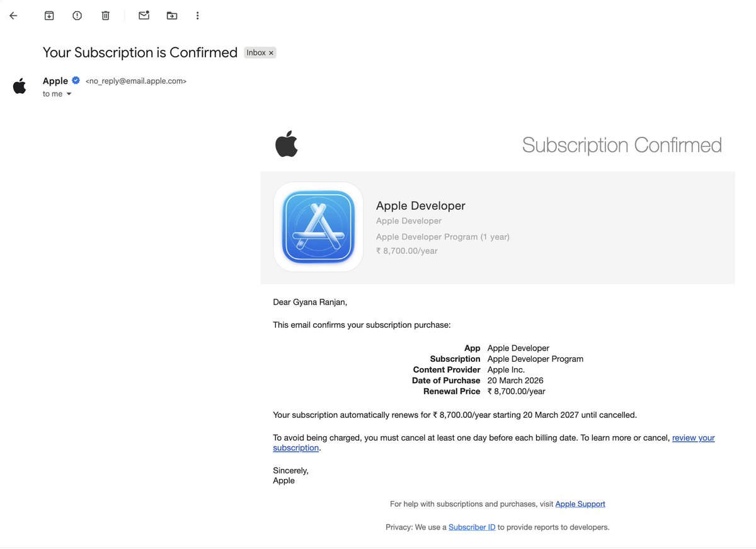Click the 'Date of Purchase' label

click(446, 381)
